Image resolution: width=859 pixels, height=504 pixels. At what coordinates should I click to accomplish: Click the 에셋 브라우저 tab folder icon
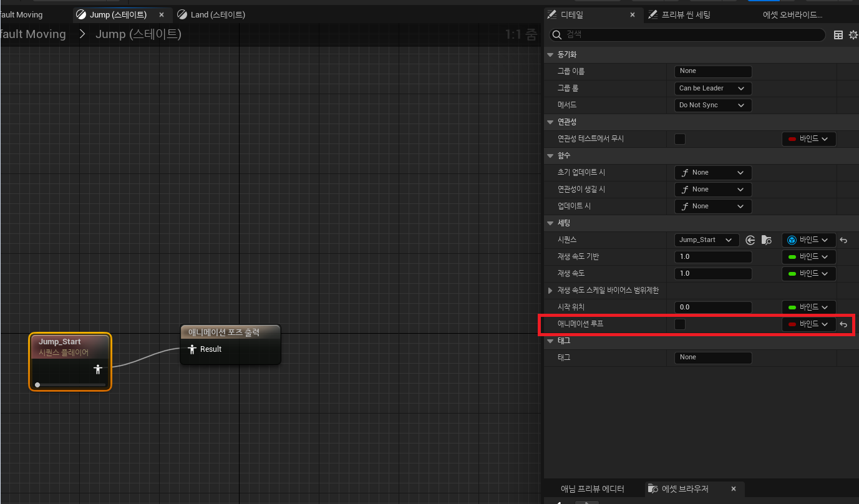(x=653, y=488)
